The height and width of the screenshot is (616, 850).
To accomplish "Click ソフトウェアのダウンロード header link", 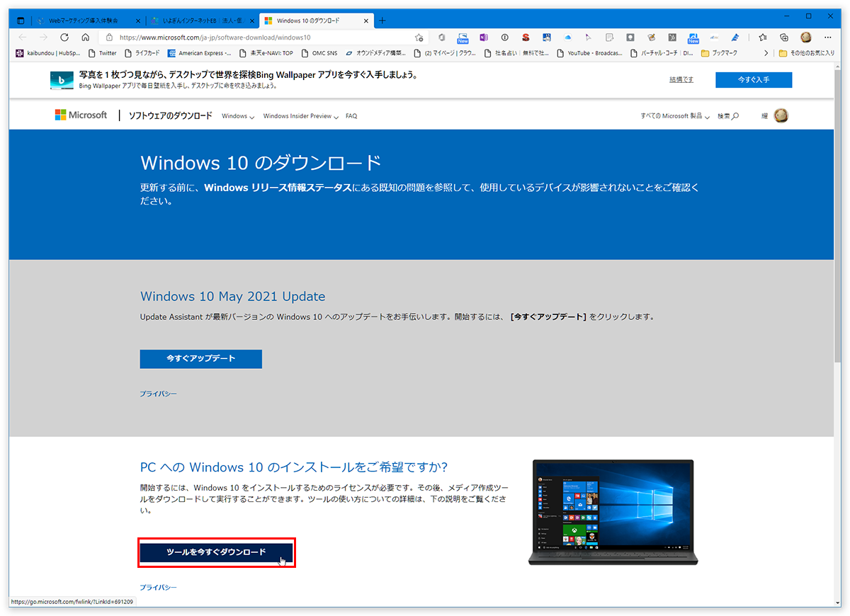I will coord(170,116).
